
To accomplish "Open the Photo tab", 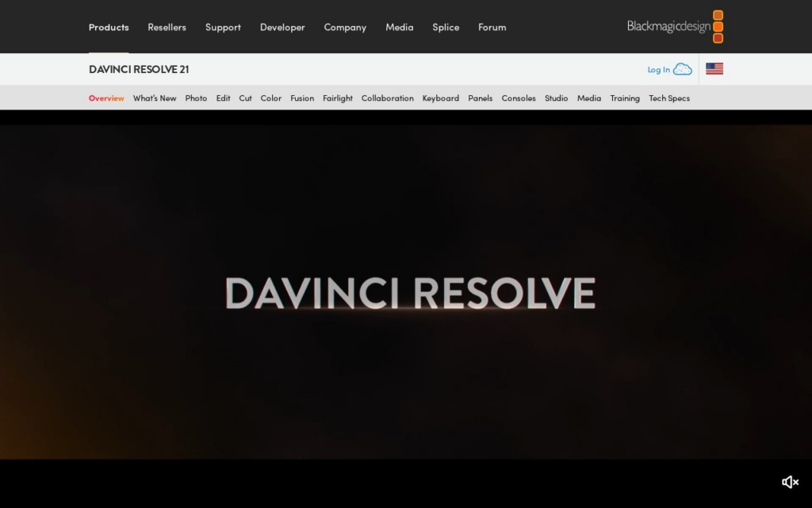I will pos(196,98).
